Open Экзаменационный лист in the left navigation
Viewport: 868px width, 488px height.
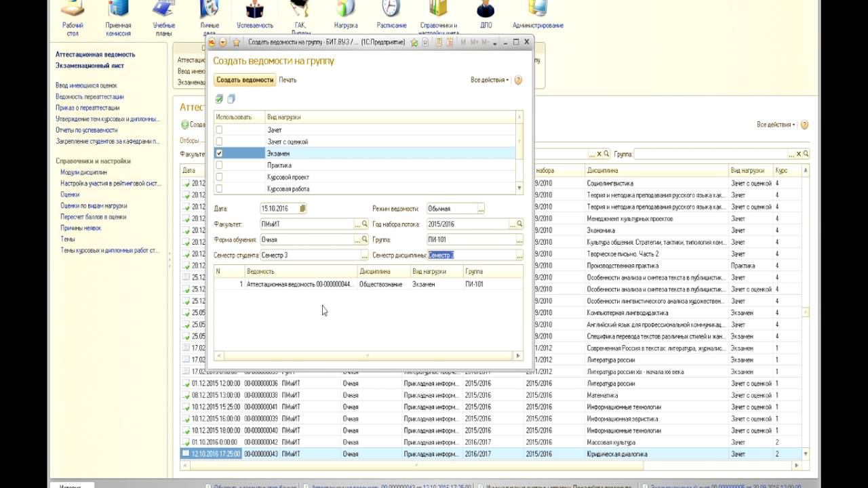(90, 66)
